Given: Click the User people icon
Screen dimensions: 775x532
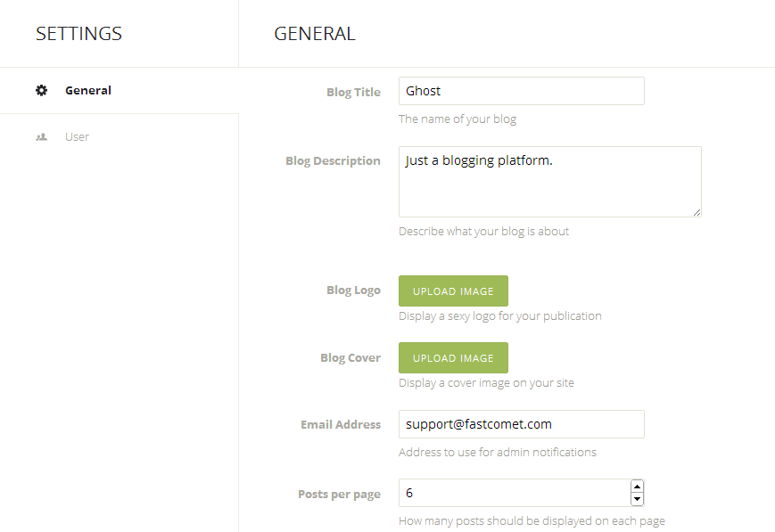Looking at the screenshot, I should 41,137.
